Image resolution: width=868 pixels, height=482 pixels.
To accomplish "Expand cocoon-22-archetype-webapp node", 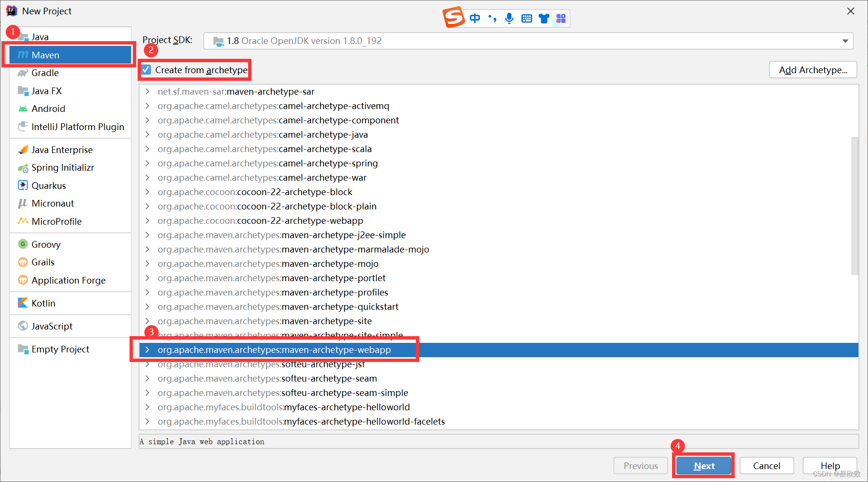I will 147,220.
